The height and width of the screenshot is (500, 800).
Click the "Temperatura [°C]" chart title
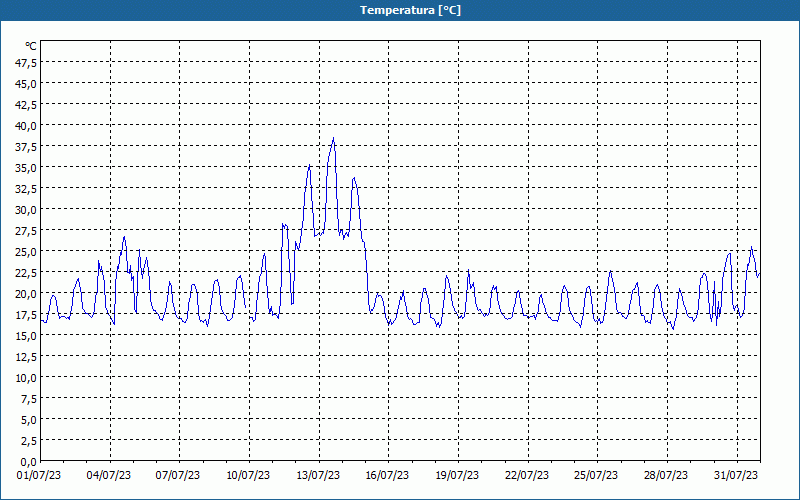[x=410, y=10]
